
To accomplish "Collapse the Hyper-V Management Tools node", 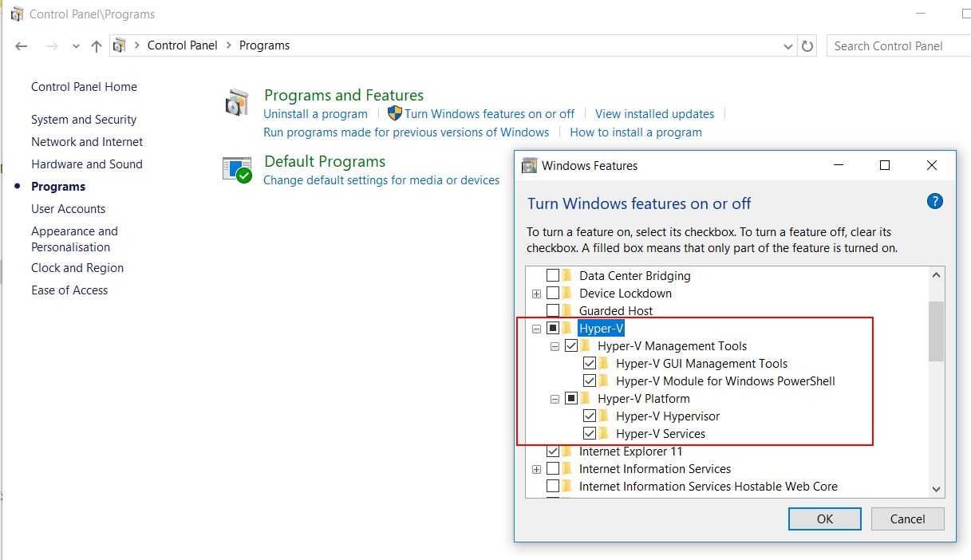I will pyautogui.click(x=555, y=345).
